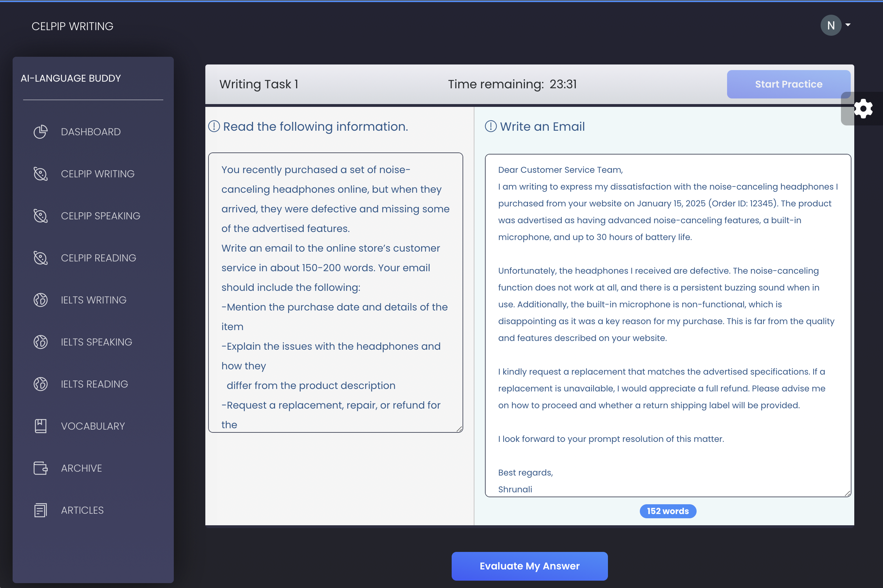Click the Vocabulary book icon
The height and width of the screenshot is (588, 883).
(x=41, y=426)
